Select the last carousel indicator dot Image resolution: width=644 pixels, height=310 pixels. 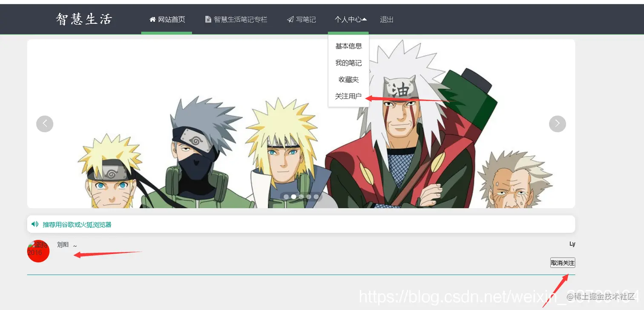tap(316, 197)
